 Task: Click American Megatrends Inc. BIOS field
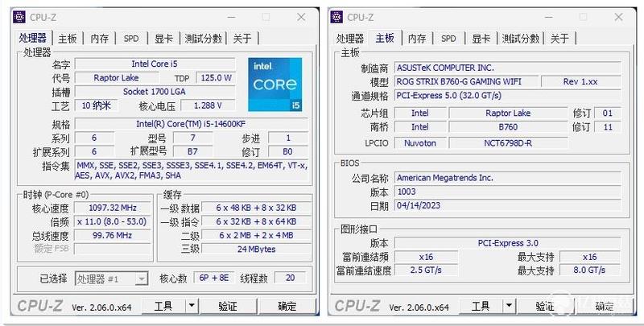[508, 178]
